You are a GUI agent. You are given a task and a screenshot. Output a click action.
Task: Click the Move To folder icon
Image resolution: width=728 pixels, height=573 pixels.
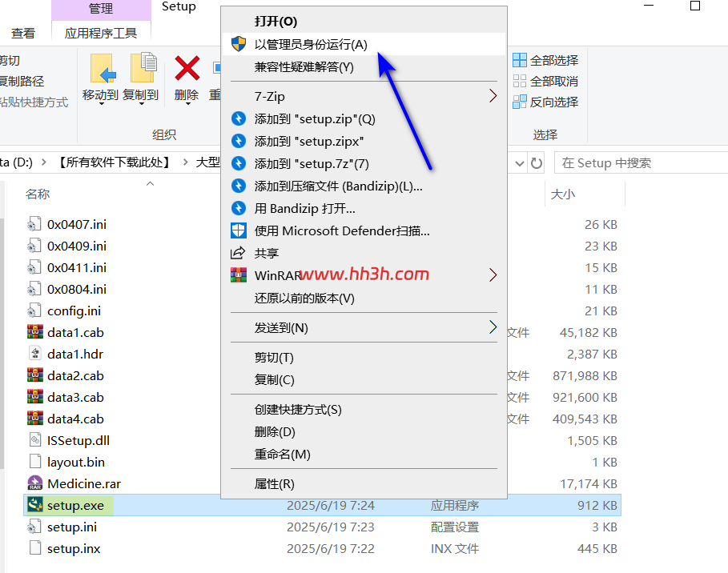102,68
